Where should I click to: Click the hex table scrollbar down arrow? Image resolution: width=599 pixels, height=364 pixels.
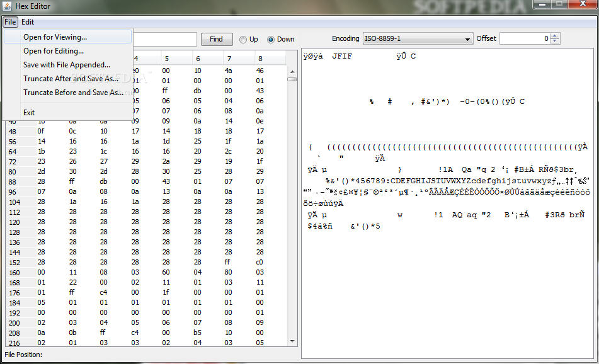(x=292, y=341)
